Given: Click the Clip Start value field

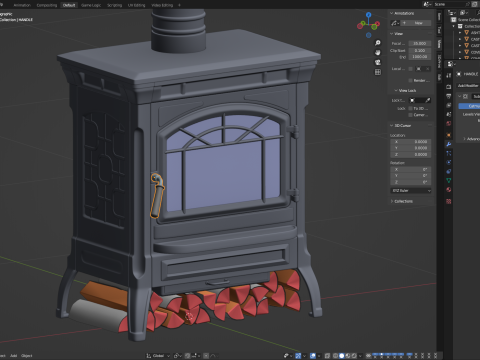Looking at the screenshot, I should pyautogui.click(x=419, y=50).
